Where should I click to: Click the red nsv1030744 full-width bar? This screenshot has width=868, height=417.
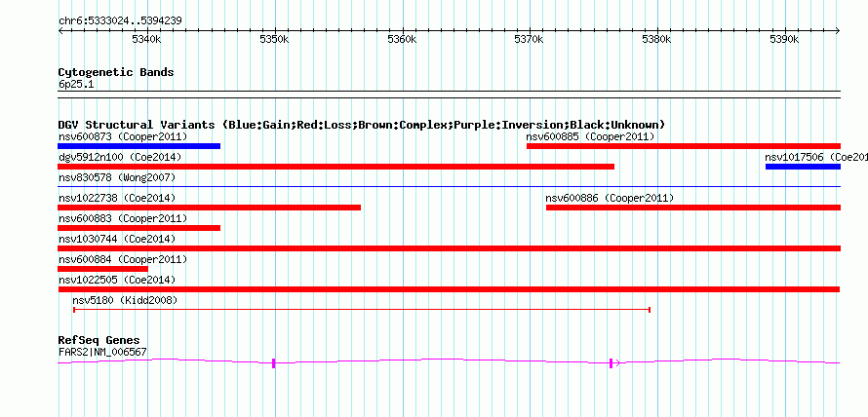(449, 248)
